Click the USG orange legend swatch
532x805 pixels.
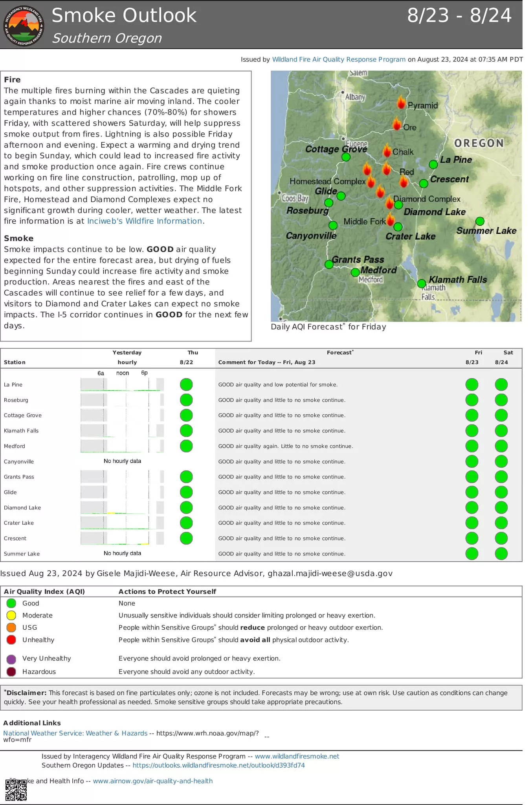coord(11,627)
